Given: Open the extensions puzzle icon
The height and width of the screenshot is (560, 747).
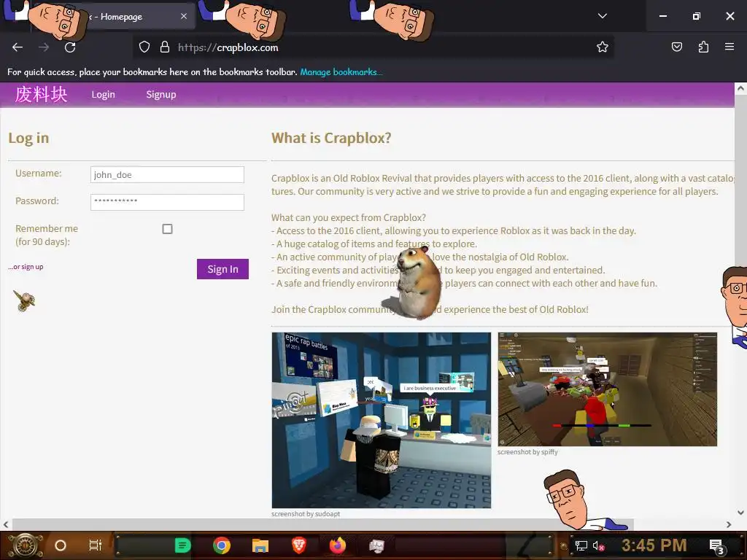Looking at the screenshot, I should [x=703, y=47].
